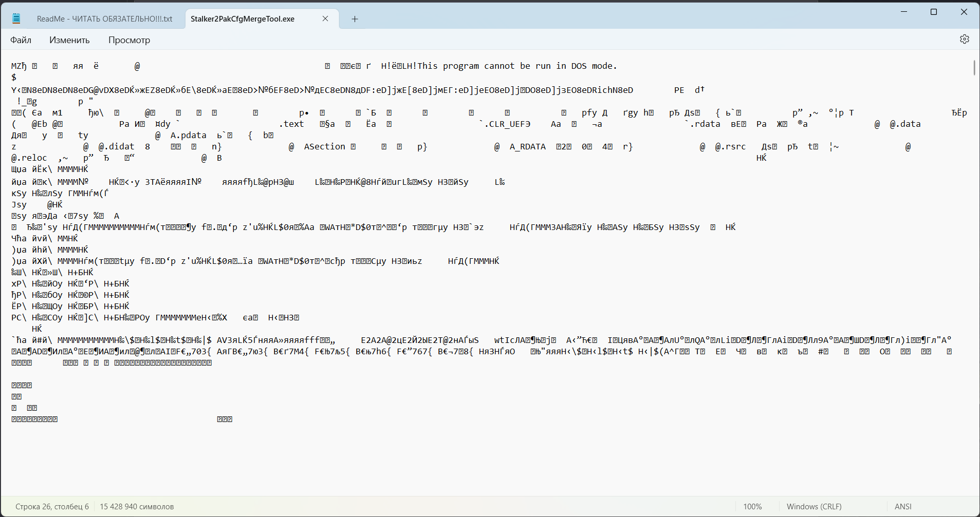Click the text "This program cannot be run in DOS mode."

tap(517, 66)
